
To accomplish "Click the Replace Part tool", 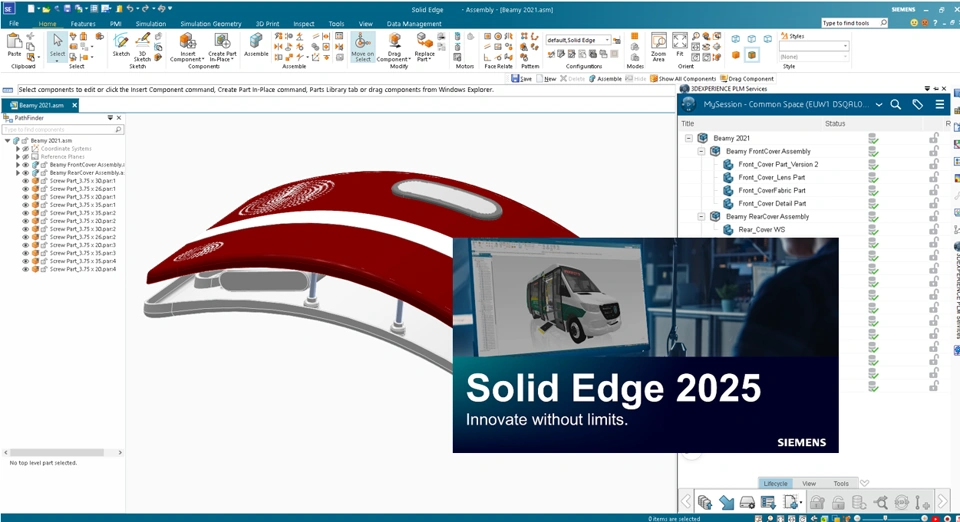I will click(424, 47).
